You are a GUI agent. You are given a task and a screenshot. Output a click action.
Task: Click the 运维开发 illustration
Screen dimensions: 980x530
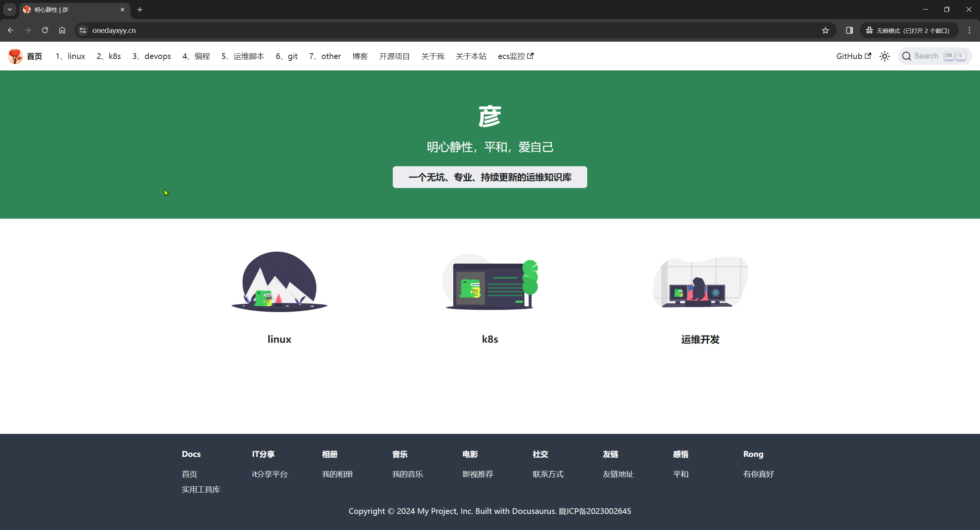tap(700, 282)
